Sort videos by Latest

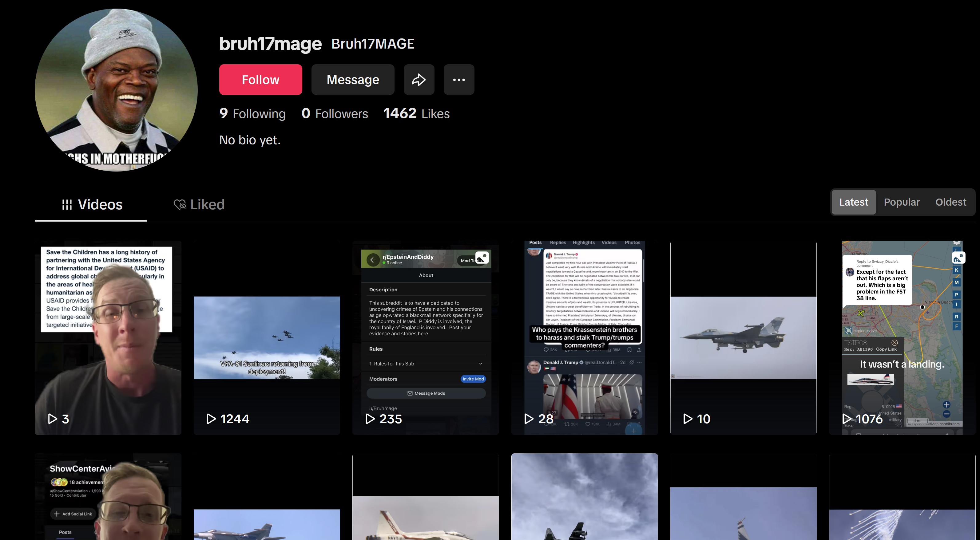854,202
